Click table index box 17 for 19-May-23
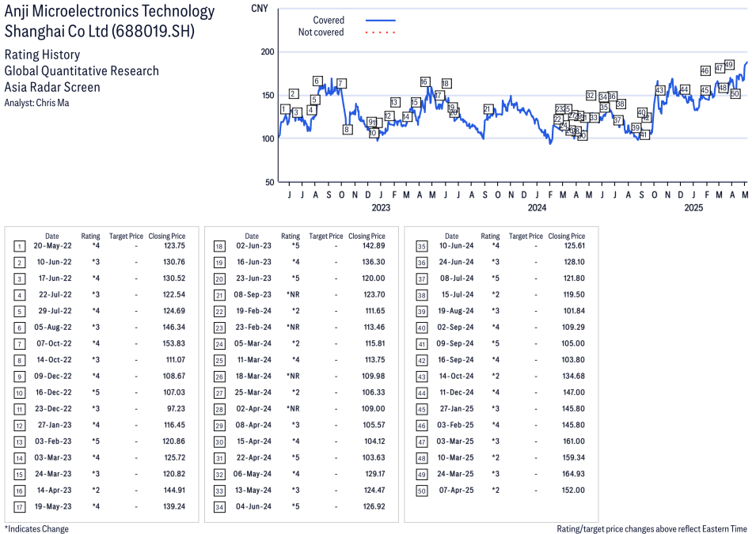Viewport: 756px width, 534px height. pyautogui.click(x=19, y=507)
